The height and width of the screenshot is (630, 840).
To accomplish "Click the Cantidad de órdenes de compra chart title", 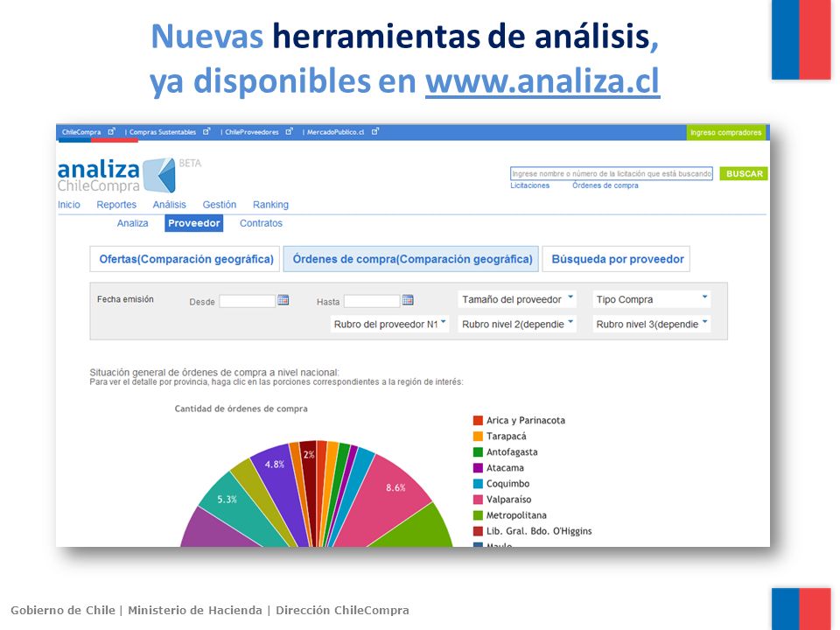I will (x=241, y=409).
